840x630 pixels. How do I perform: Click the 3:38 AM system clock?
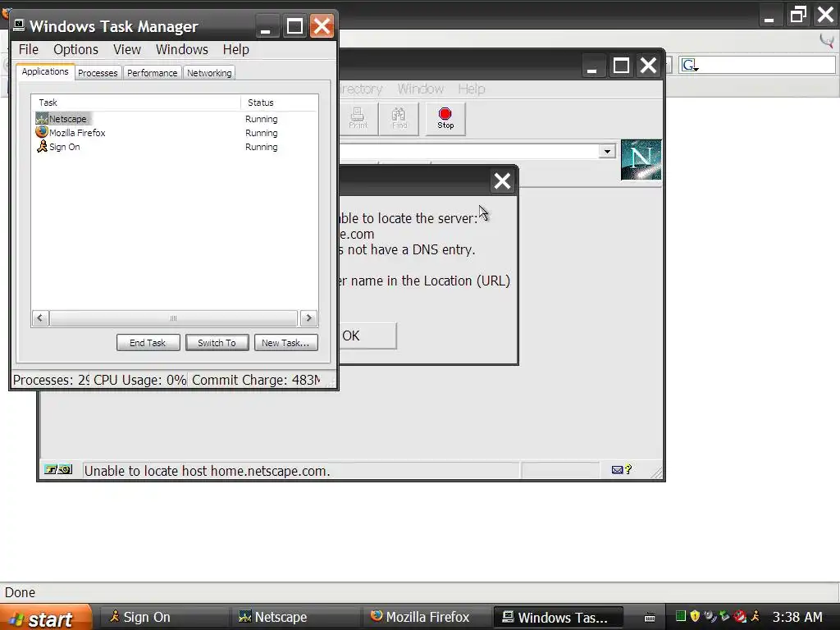click(x=797, y=617)
